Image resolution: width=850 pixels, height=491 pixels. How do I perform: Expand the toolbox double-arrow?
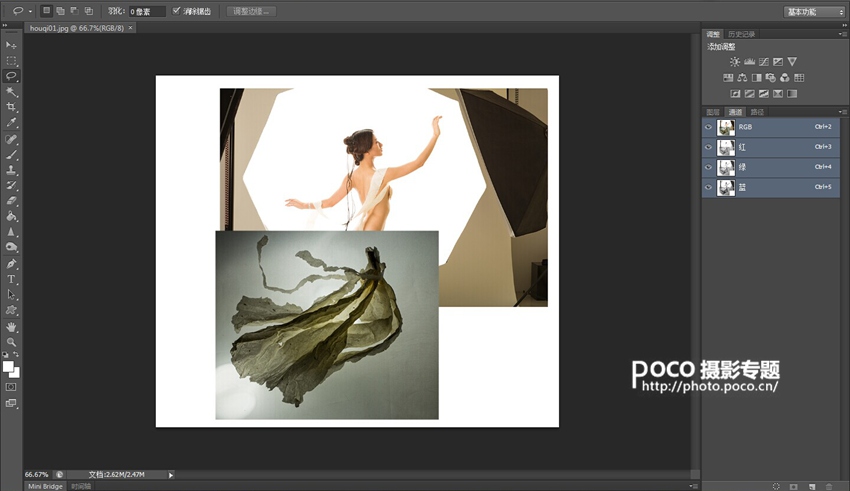point(5,25)
